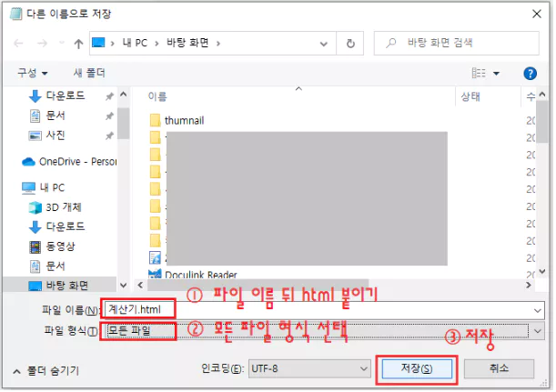Select the thumnail folder
Image resolution: width=556 pixels, height=392 pixels.
pos(184,121)
